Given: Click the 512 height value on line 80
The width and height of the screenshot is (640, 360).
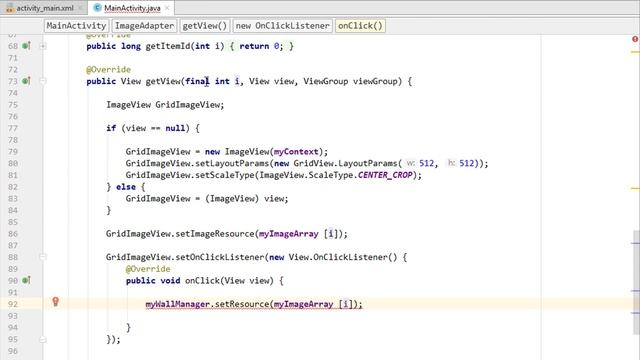Looking at the screenshot, I should point(467,163).
